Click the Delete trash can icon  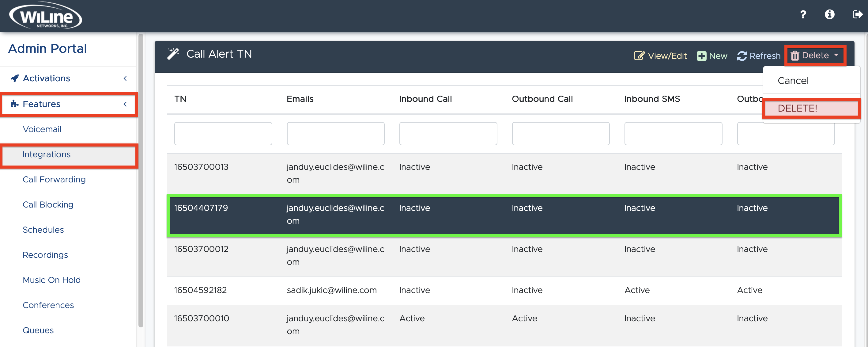(795, 55)
